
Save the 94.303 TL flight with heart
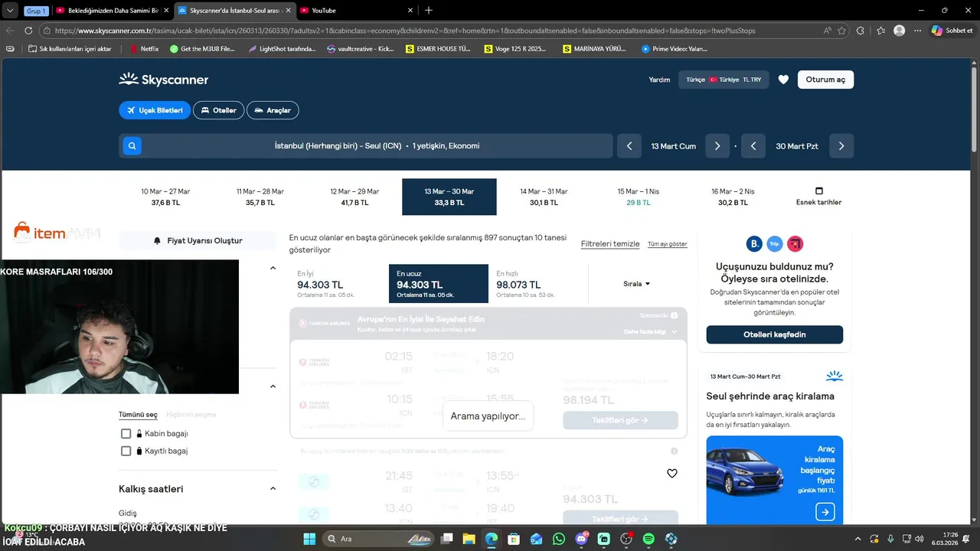pos(672,474)
